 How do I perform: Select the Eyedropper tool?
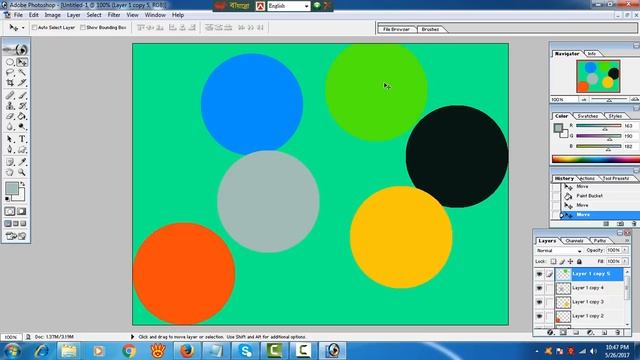tap(22, 162)
